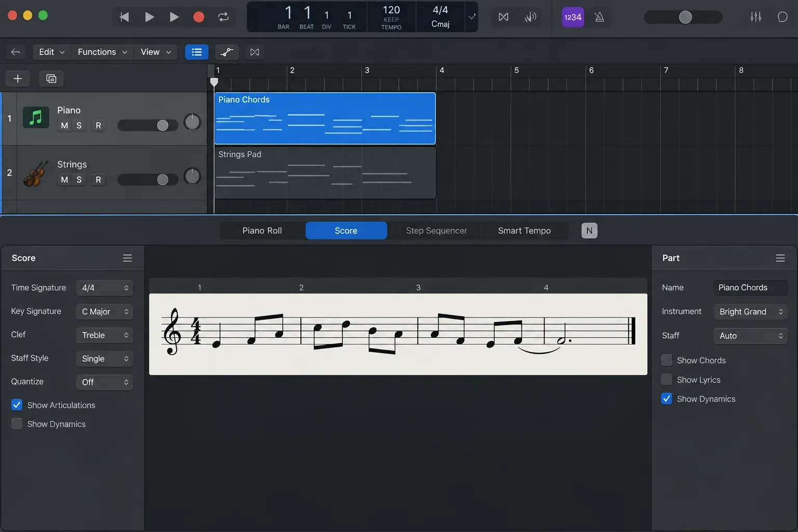Click bar 5 in the ruler

click(x=516, y=70)
